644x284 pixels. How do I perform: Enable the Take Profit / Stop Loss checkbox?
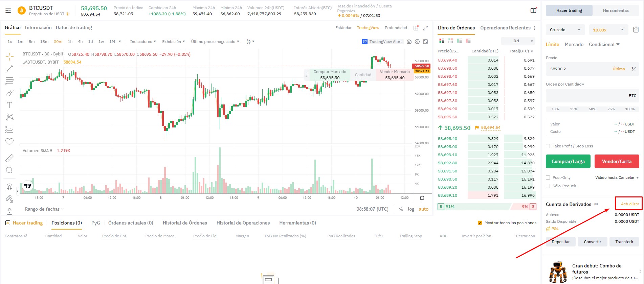click(548, 146)
